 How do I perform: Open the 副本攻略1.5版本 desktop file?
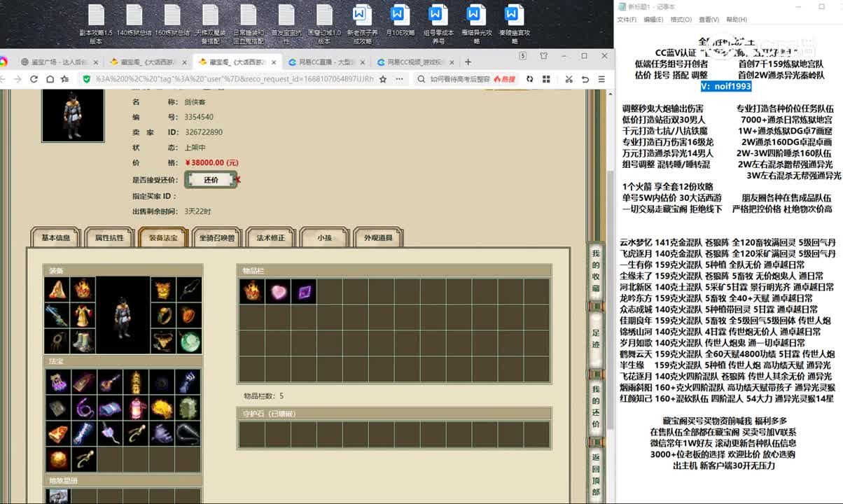[x=96, y=24]
